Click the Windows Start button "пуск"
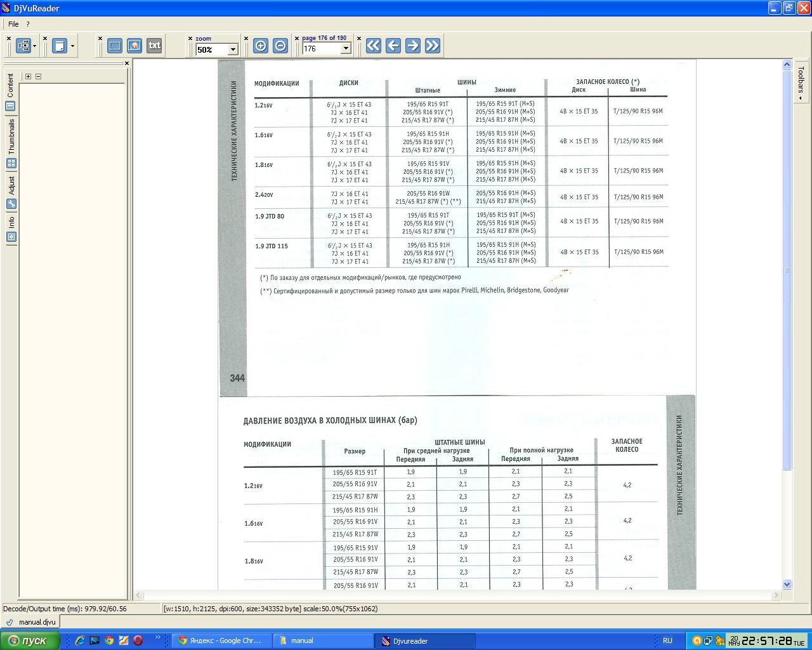 [x=29, y=640]
